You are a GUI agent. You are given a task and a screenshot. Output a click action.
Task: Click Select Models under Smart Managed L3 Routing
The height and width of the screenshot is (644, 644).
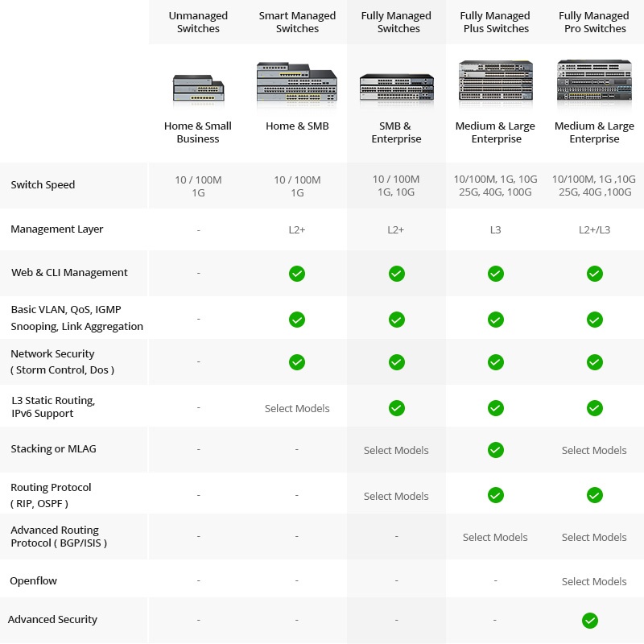click(x=297, y=409)
